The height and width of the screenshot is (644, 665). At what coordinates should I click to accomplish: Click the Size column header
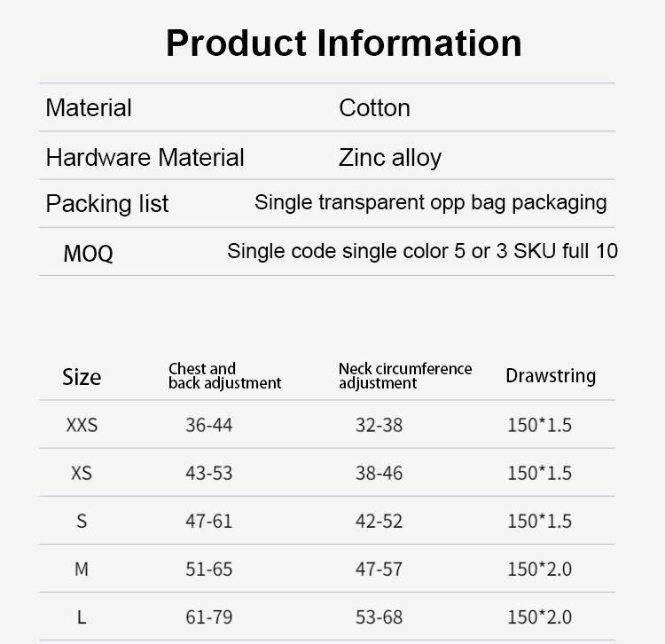pos(82,377)
